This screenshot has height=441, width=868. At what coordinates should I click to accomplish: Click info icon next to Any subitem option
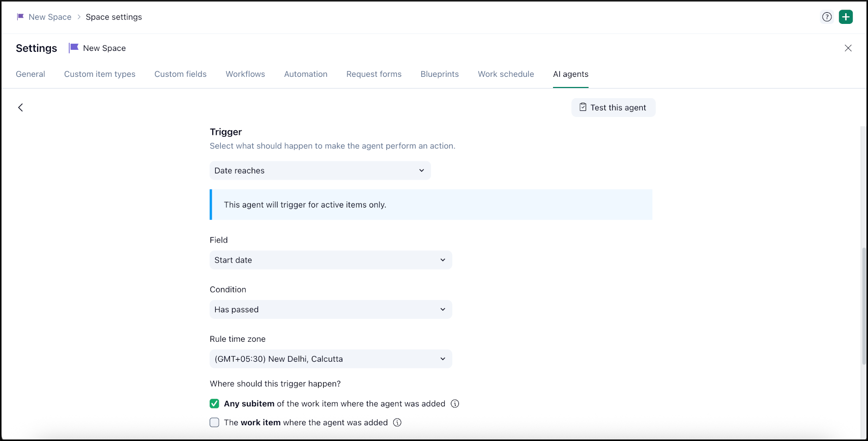[455, 403]
